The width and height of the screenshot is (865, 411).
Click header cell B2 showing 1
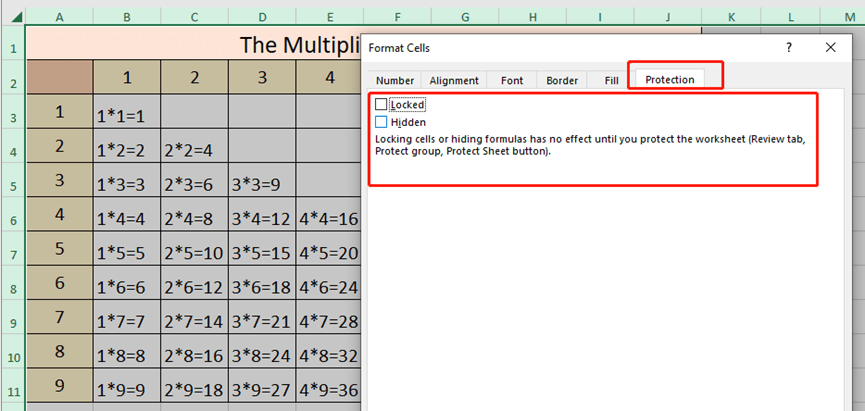[x=127, y=77]
